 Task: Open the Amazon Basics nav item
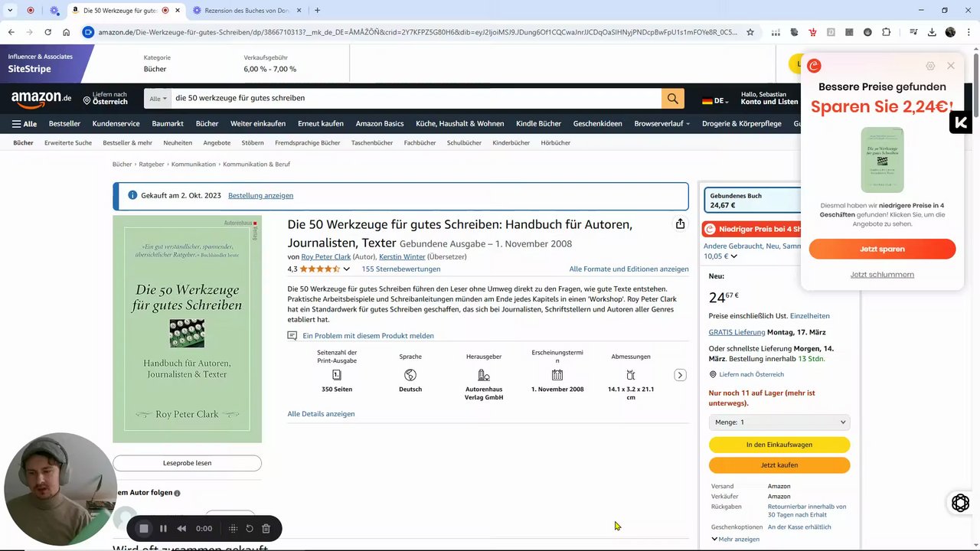coord(380,124)
